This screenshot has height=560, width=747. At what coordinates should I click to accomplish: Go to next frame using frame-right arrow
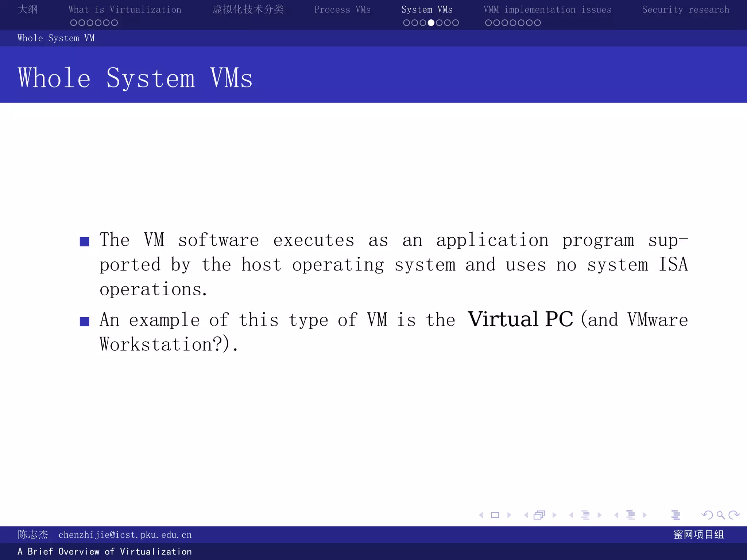[554, 515]
